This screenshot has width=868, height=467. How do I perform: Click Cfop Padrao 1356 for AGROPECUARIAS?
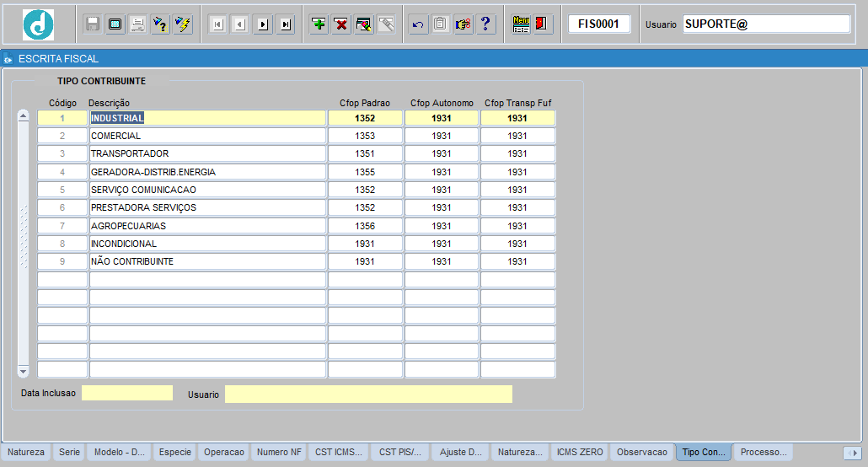(x=365, y=225)
